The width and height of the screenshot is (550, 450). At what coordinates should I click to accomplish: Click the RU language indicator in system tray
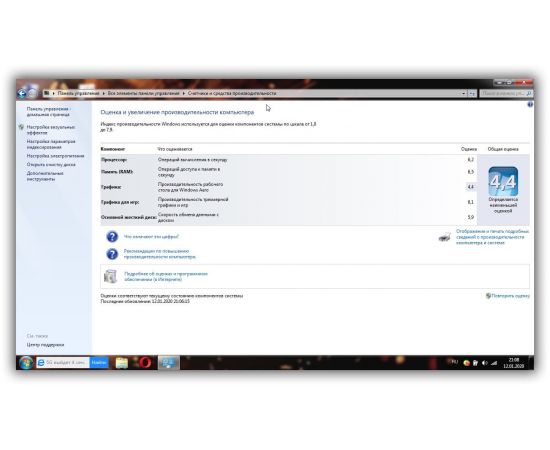pos(455,362)
